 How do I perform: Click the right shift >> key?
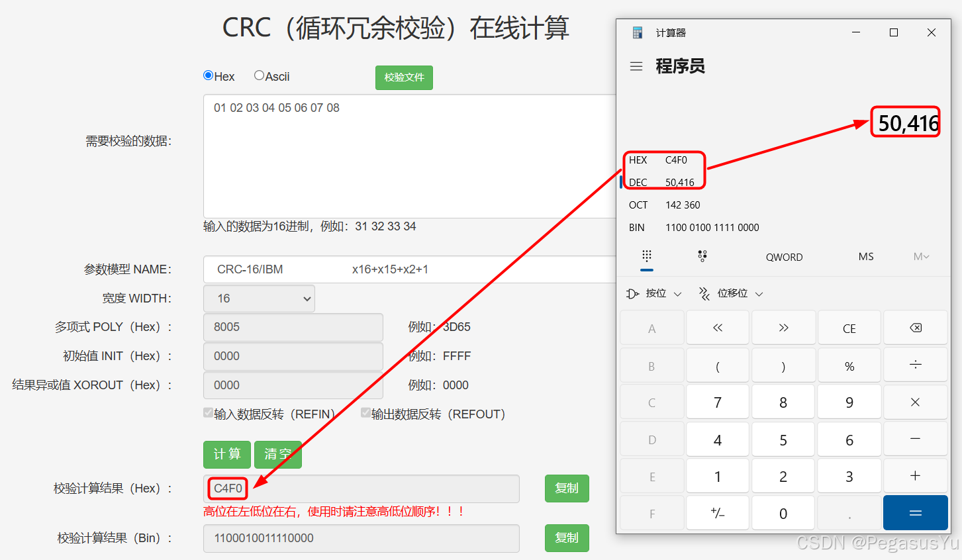783,328
